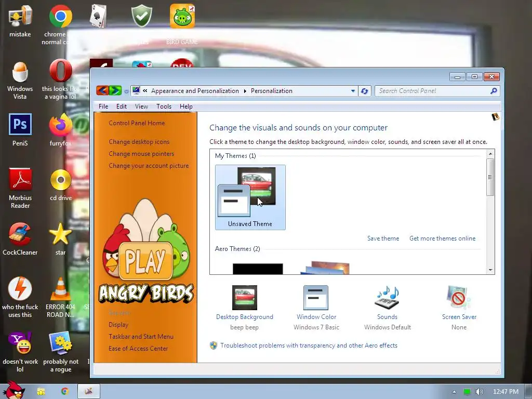This screenshot has height=399, width=532.
Task: Select the black Aero theme thumbnail
Action: click(x=258, y=269)
